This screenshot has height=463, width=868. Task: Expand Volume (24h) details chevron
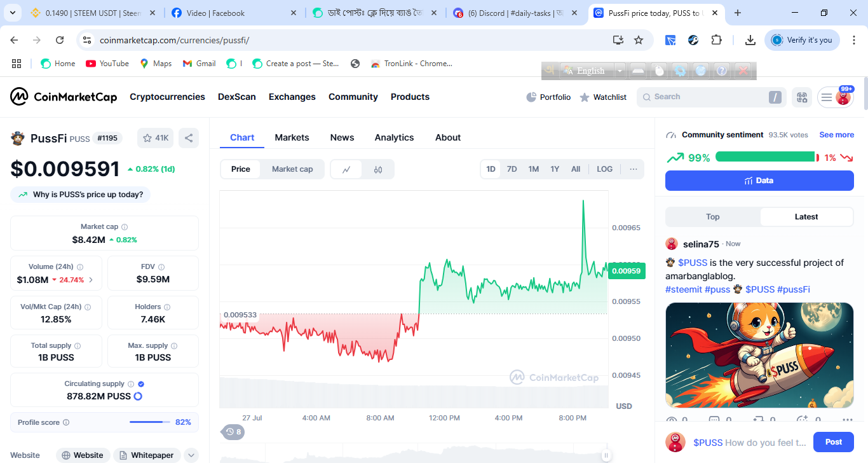coord(91,280)
